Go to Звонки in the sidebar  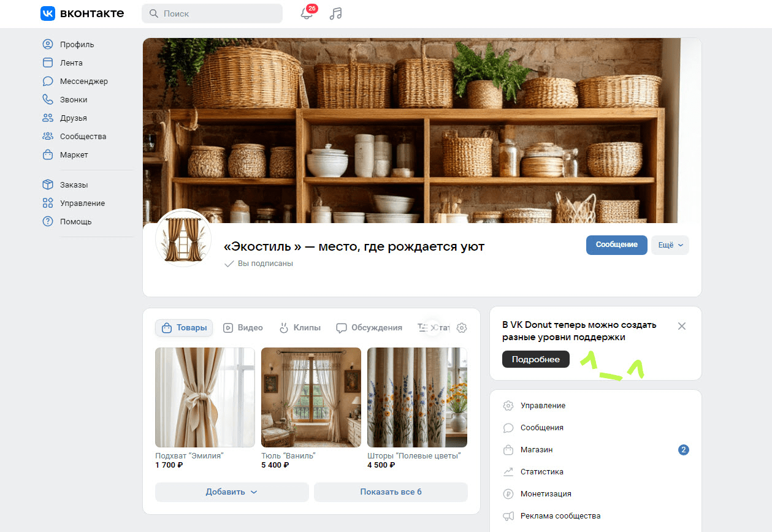pyautogui.click(x=73, y=100)
